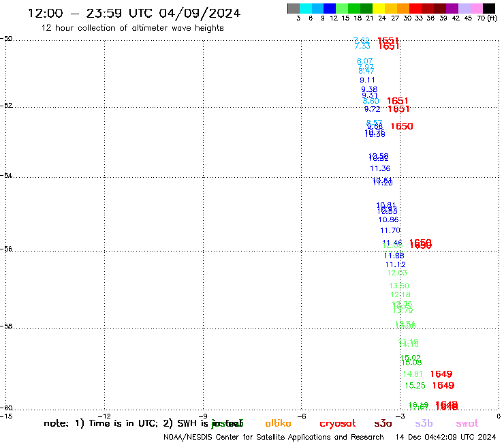Click the red time '1649' beside 15.25
Viewport: 504px width, 443px height.
[x=443, y=386]
